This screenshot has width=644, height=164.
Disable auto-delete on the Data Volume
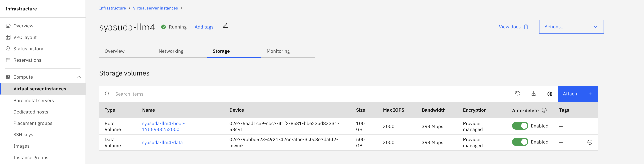pyautogui.click(x=520, y=142)
